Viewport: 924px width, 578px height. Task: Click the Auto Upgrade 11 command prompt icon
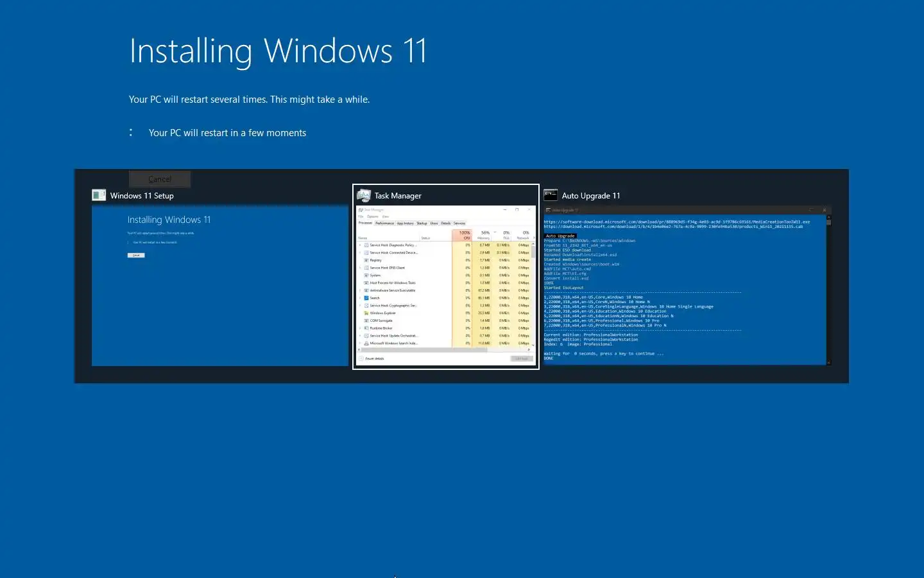pyautogui.click(x=551, y=195)
